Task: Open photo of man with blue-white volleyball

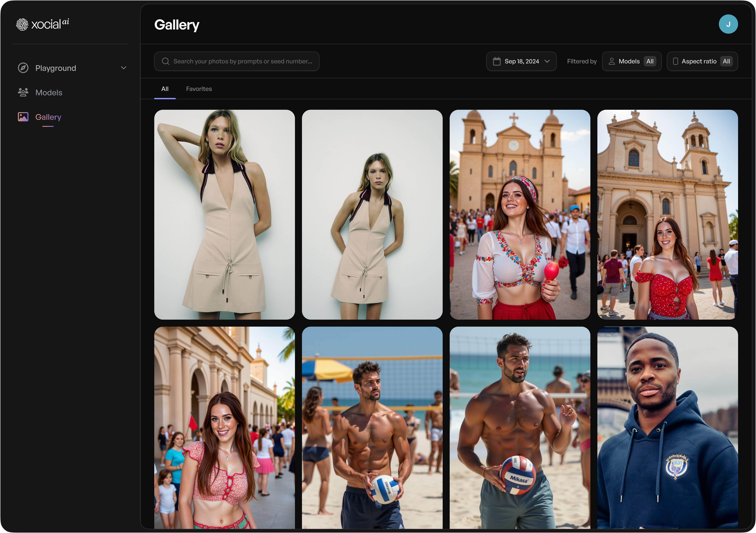Action: pos(372,428)
